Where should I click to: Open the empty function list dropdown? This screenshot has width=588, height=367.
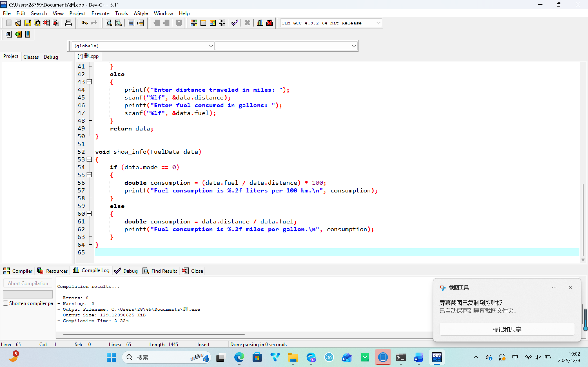354,46
